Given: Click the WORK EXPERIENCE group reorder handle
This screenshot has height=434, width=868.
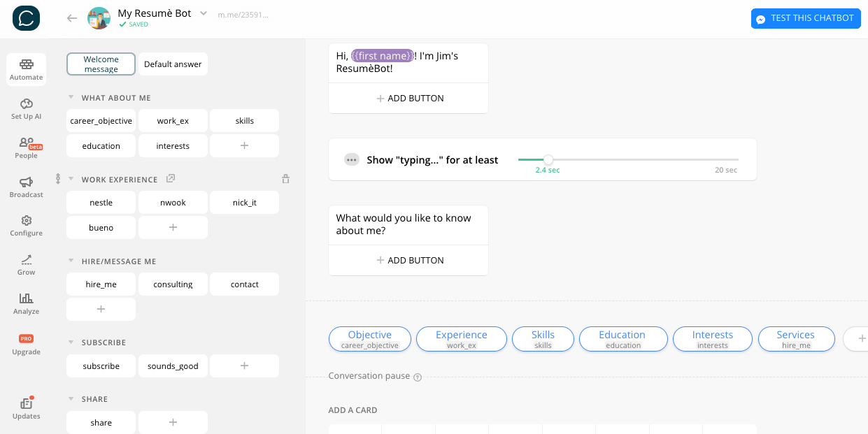Looking at the screenshot, I should (x=58, y=179).
